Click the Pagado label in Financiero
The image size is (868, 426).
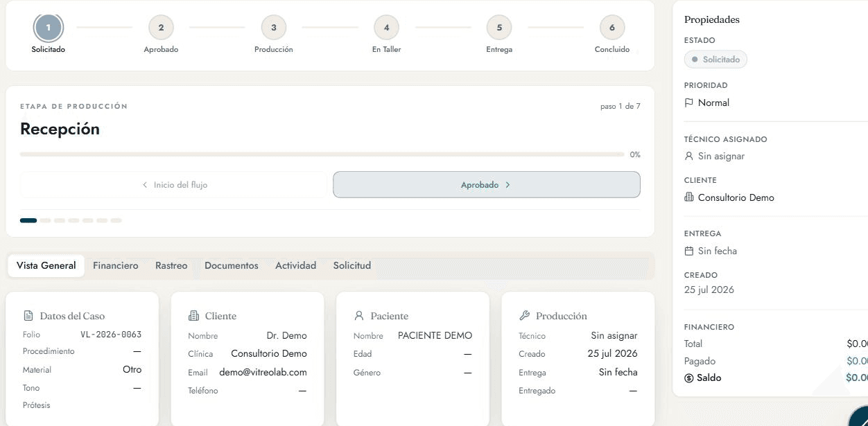coord(700,361)
